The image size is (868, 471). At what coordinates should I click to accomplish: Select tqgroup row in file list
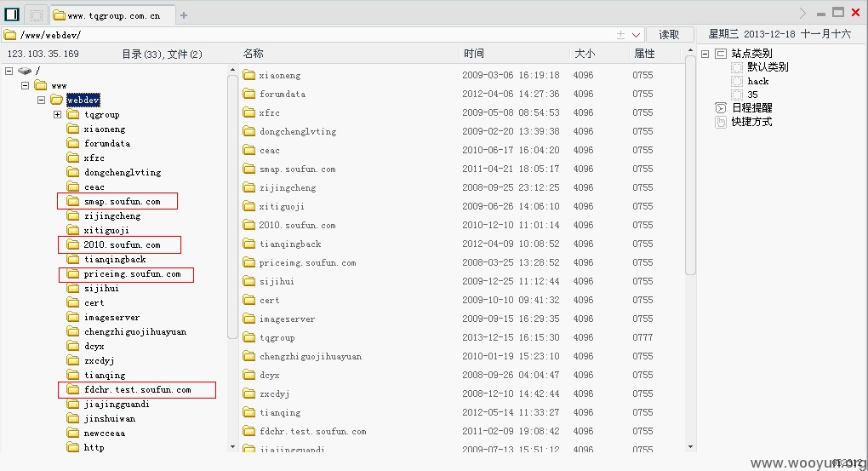pyautogui.click(x=462, y=337)
